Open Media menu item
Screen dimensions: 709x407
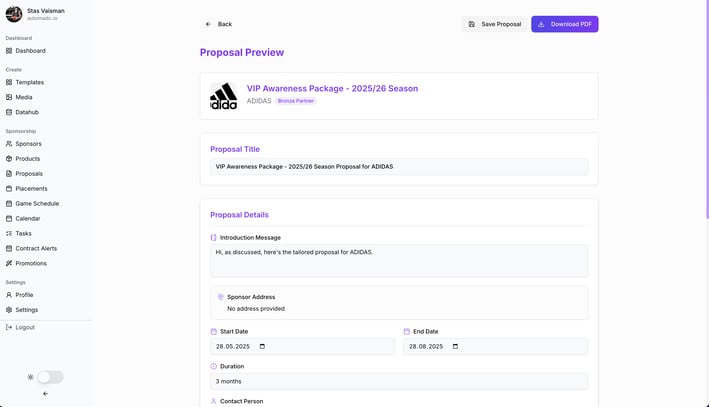click(24, 97)
